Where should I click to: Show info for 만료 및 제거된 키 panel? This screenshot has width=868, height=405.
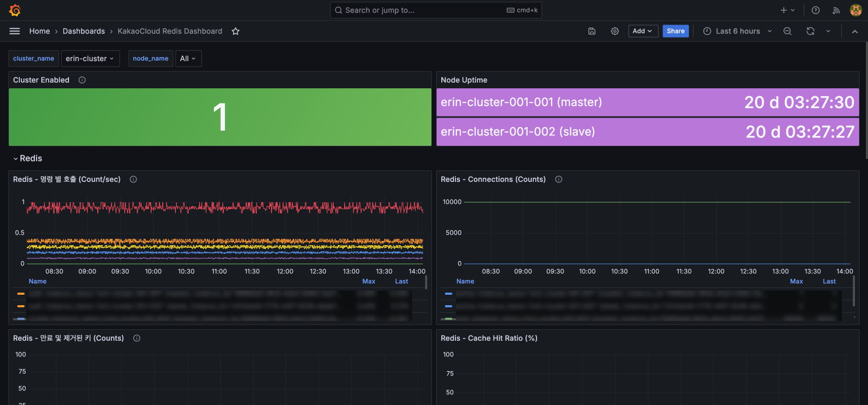click(x=136, y=338)
